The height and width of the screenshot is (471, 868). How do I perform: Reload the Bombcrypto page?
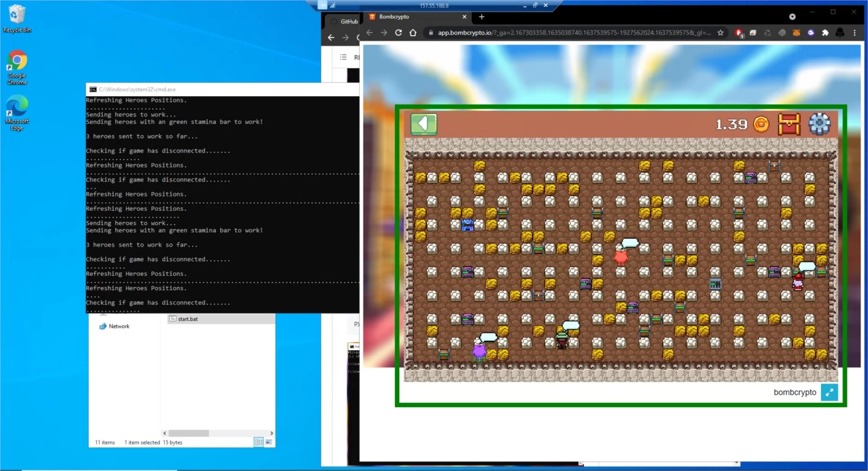[x=399, y=33]
